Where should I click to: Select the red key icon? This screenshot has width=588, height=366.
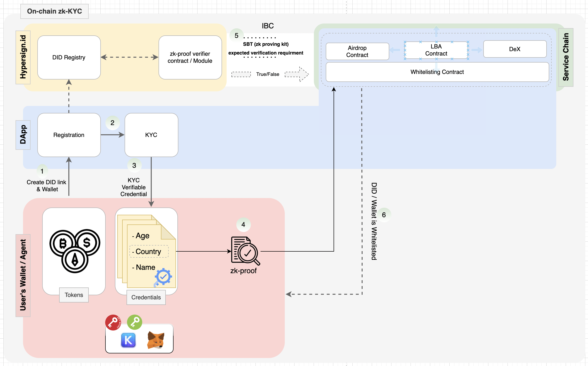pos(113,322)
